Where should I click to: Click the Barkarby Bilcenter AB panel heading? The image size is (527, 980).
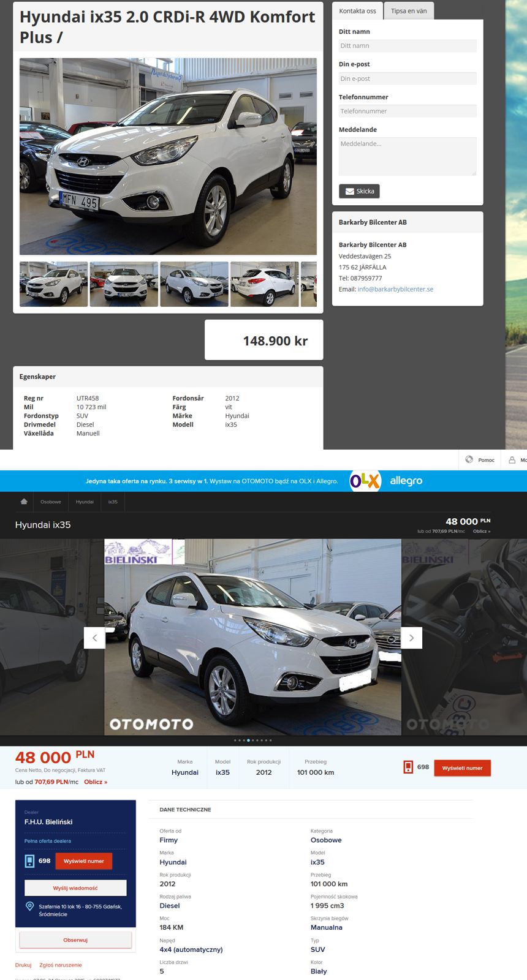click(x=373, y=222)
